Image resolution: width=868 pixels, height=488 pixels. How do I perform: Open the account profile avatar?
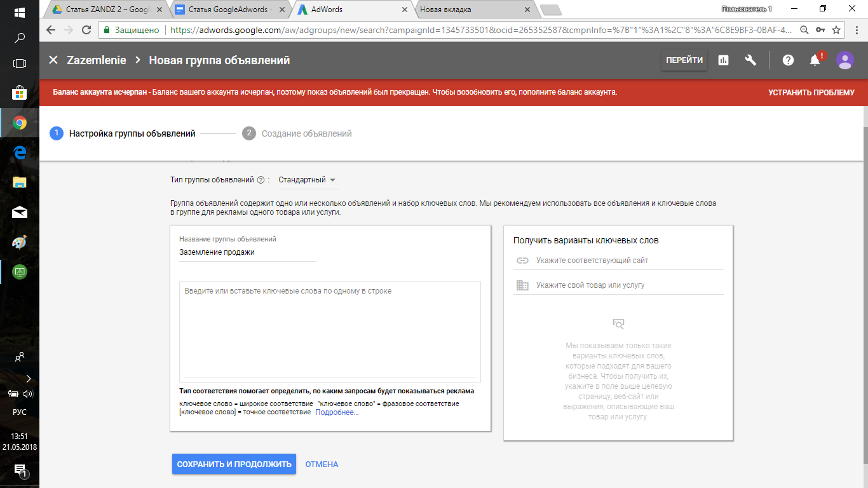tap(845, 60)
